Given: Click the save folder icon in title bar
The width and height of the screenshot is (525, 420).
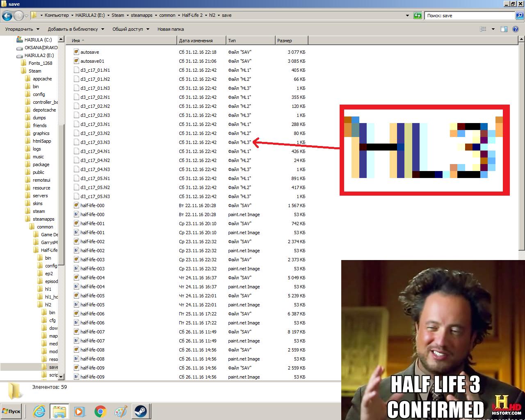Looking at the screenshot, I should (4, 4).
